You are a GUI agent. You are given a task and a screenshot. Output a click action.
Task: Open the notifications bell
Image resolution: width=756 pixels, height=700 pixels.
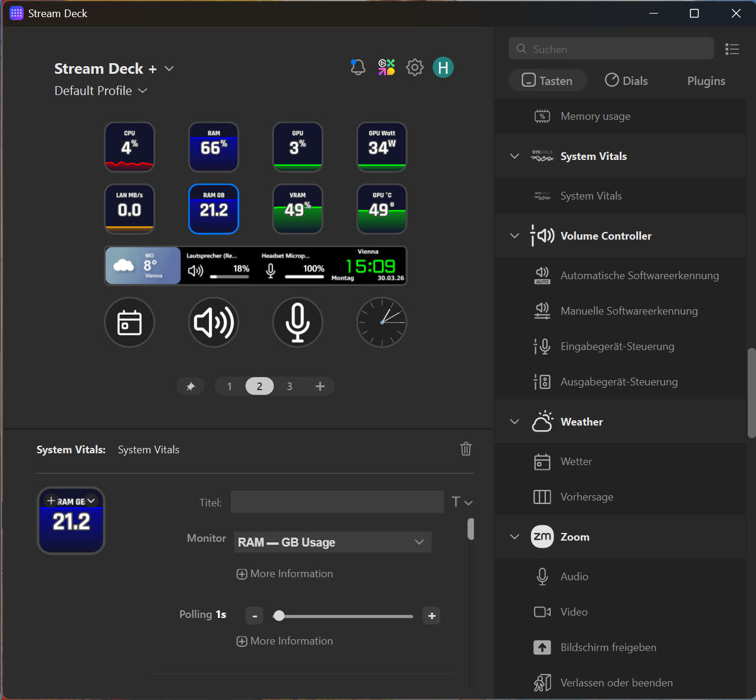tap(358, 67)
